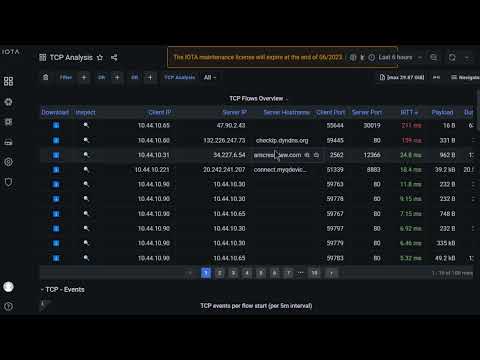Click the checkip.dyndns.org hostname cell

coord(282,140)
